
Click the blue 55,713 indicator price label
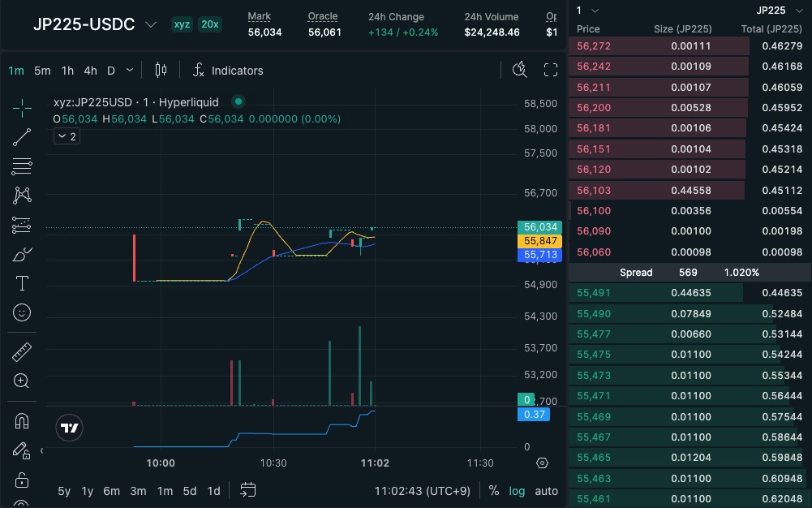click(x=539, y=255)
